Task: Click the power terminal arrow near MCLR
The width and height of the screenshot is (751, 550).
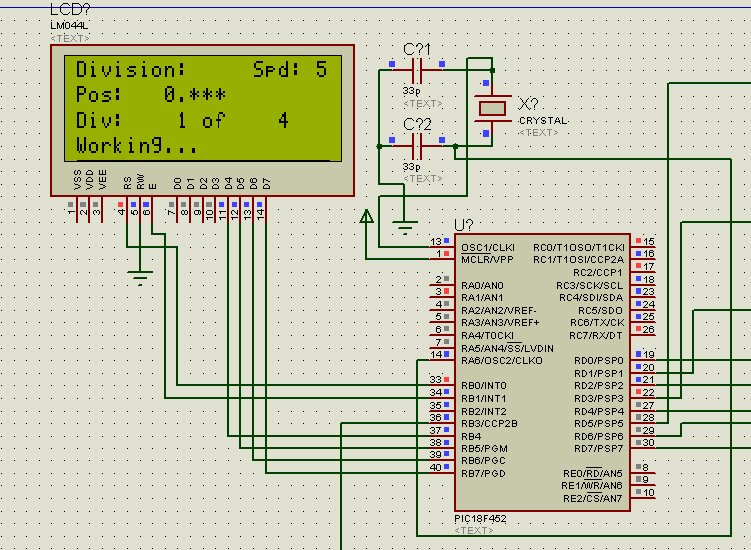Action: pyautogui.click(x=367, y=215)
